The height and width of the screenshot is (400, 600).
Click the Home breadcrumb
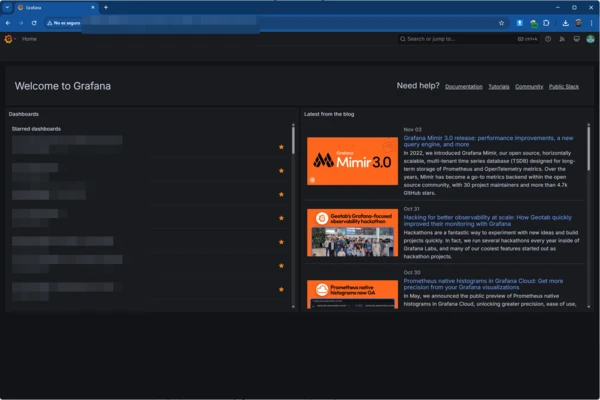[x=29, y=39]
